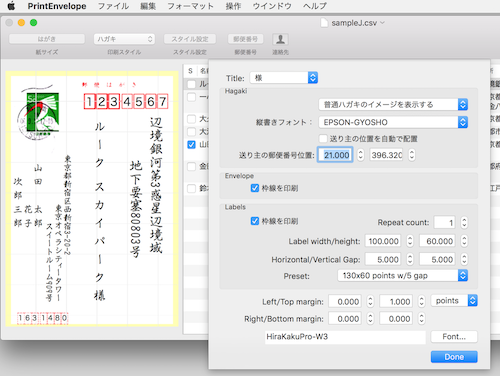Open the Preset 130x60 points dropdown
The image size is (500, 376).
pyautogui.click(x=403, y=276)
